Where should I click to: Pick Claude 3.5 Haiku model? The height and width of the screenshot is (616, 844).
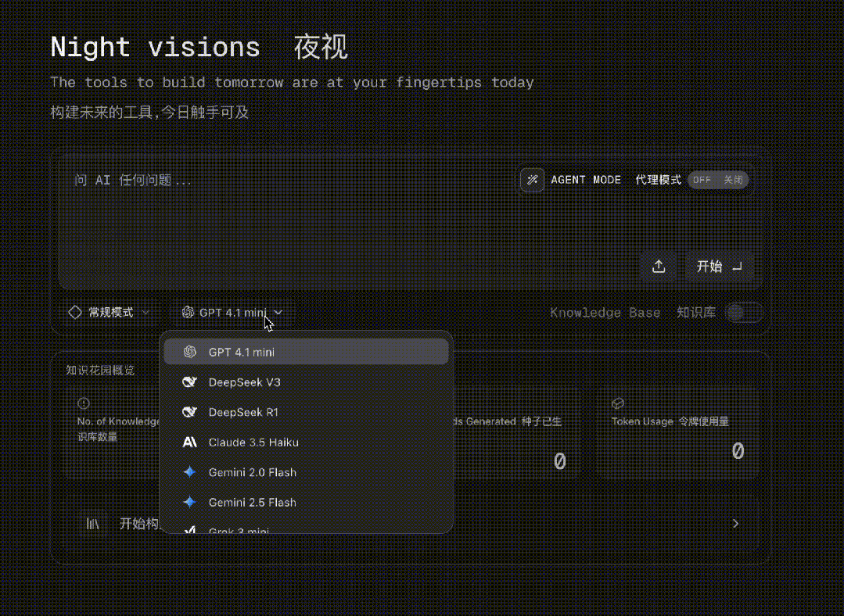(x=306, y=442)
